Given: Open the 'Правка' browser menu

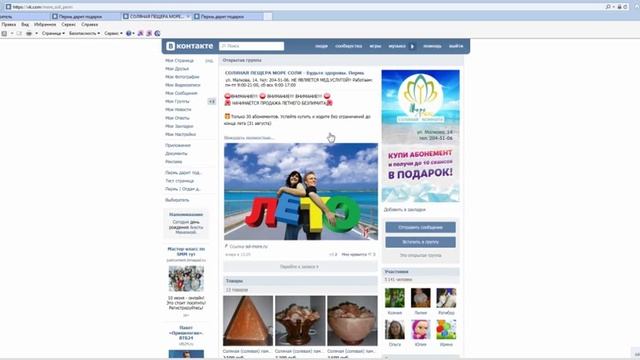Looking at the screenshot, I should 9,24.
